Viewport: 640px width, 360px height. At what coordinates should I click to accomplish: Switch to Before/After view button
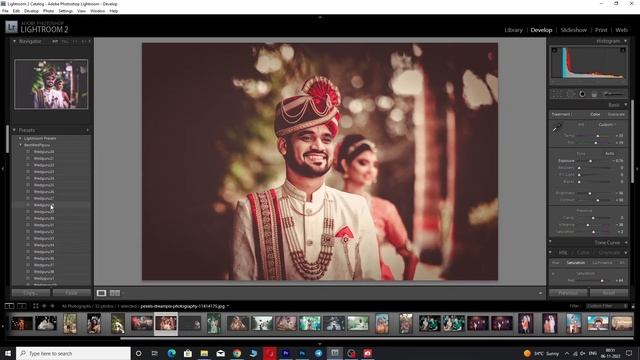(x=115, y=293)
